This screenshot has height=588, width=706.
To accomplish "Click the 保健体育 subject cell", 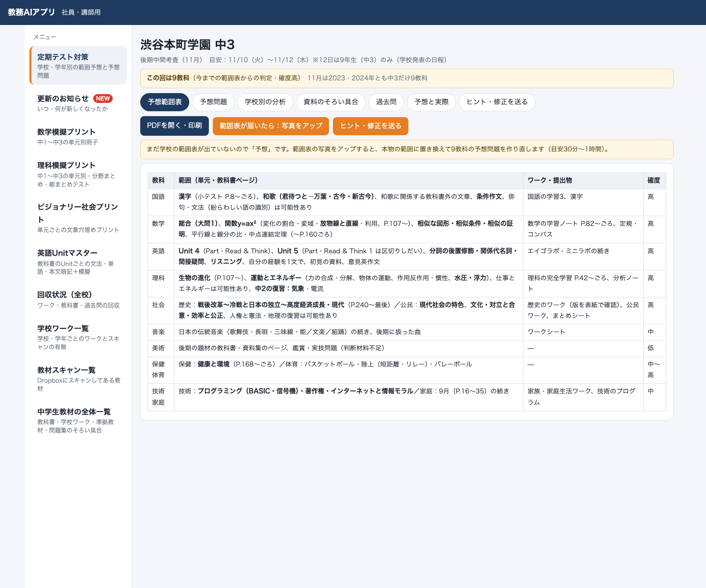I will click(161, 370).
